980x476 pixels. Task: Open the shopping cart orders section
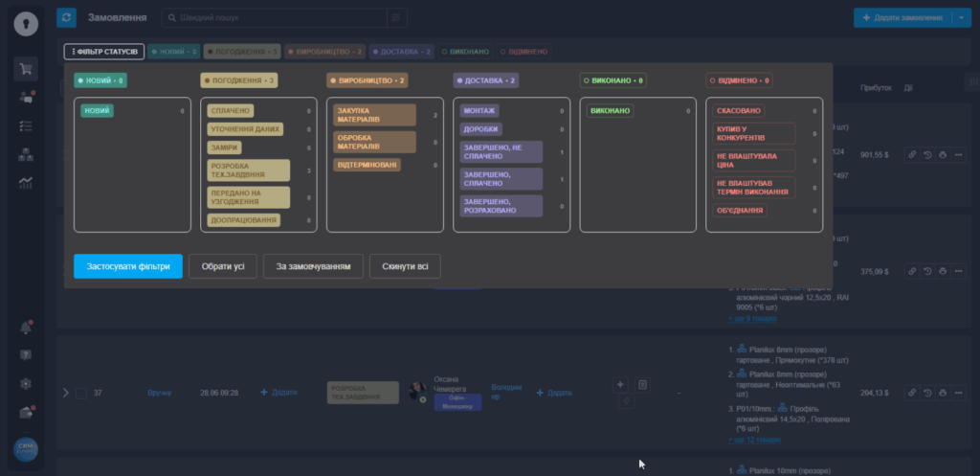click(26, 69)
